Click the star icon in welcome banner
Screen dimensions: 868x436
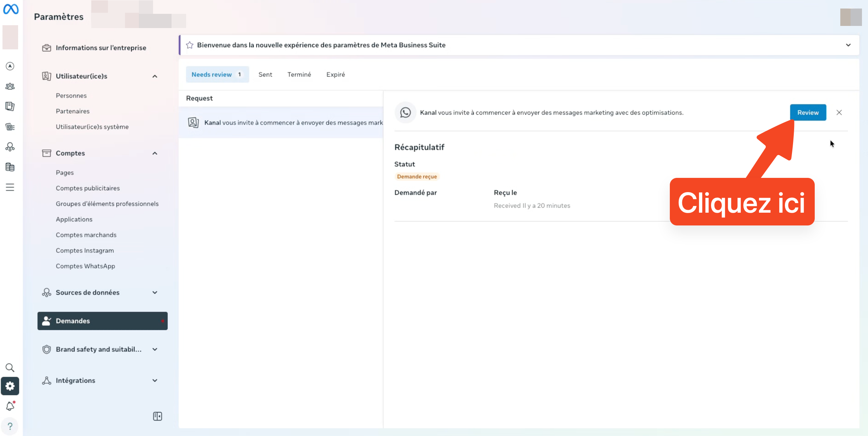coord(190,45)
